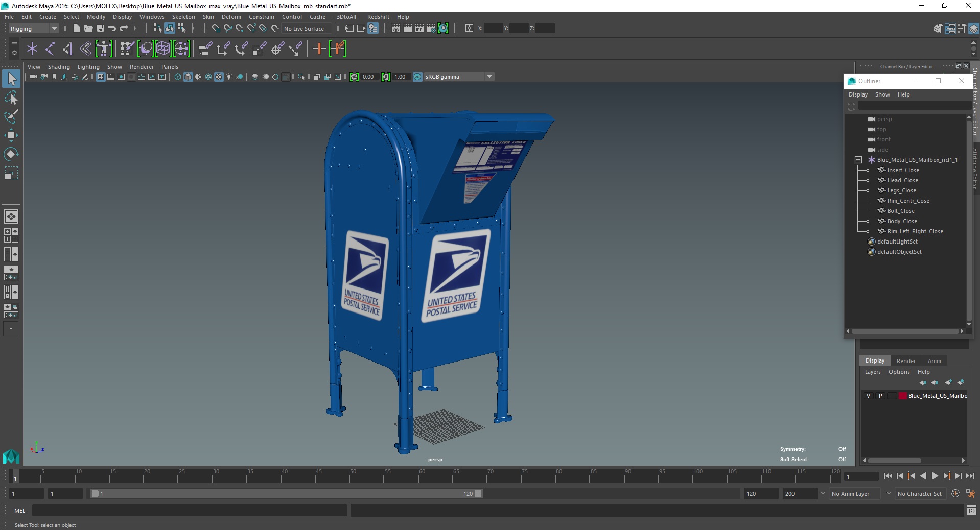Image resolution: width=980 pixels, height=530 pixels.
Task: Select the Create IK Handle shelf icon
Action: pyautogui.click(x=68, y=49)
